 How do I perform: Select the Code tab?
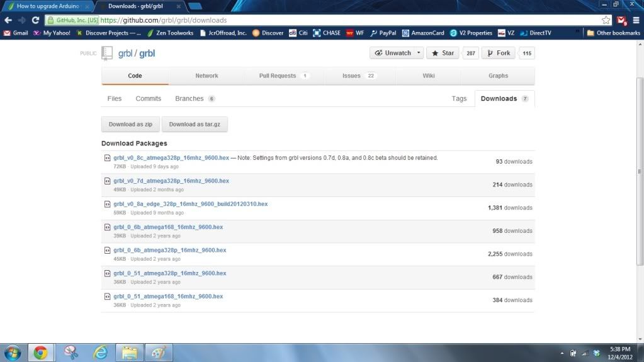click(x=135, y=76)
